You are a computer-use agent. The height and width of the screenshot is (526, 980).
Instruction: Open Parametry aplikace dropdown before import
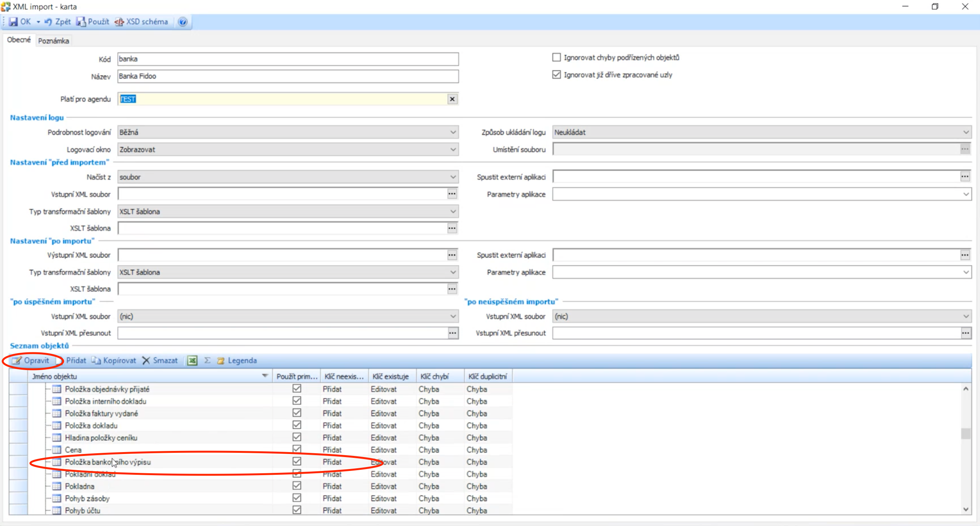[x=966, y=194]
